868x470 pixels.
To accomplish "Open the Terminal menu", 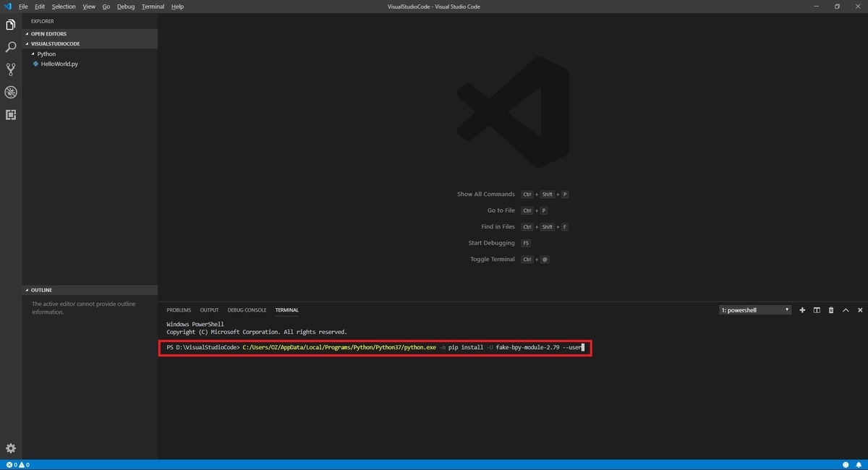I will 153,7.
